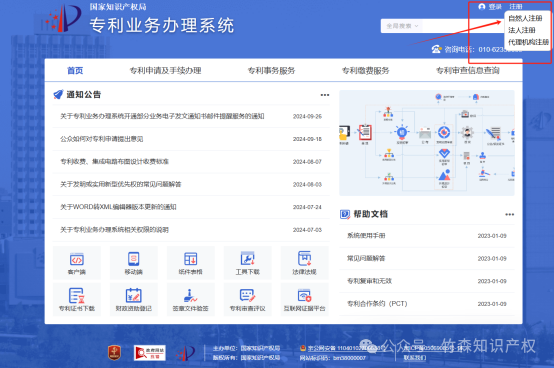Click the workflow diagram banner image
The image size is (554, 368).
pos(427,143)
